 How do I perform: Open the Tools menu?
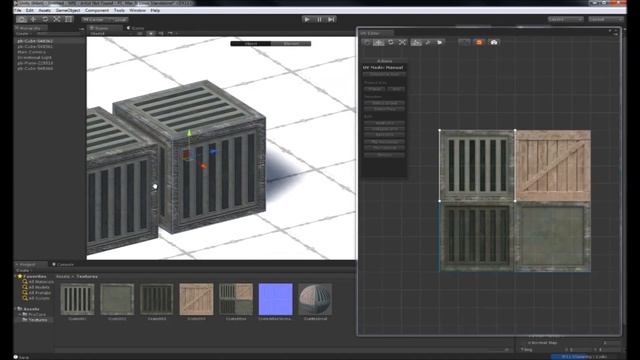119,10
